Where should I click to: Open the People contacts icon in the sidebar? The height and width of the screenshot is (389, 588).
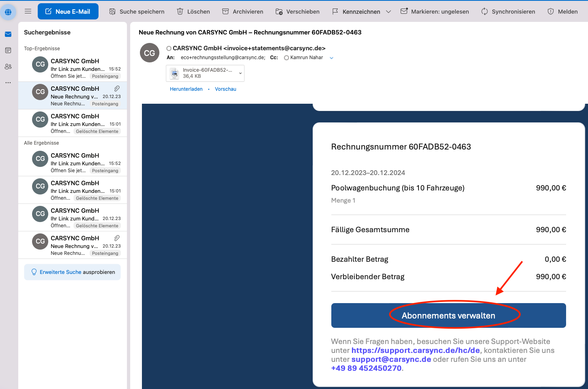click(8, 66)
